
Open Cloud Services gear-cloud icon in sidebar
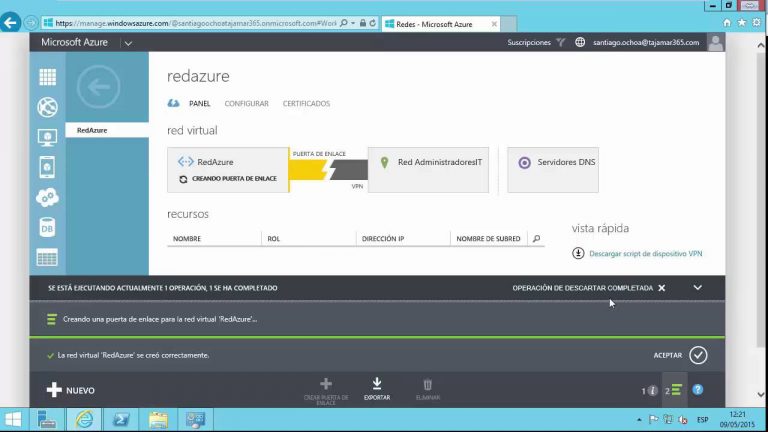(48, 197)
